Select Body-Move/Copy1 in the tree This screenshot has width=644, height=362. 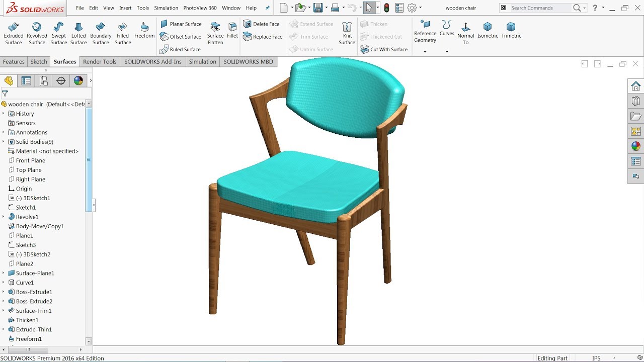[40, 226]
